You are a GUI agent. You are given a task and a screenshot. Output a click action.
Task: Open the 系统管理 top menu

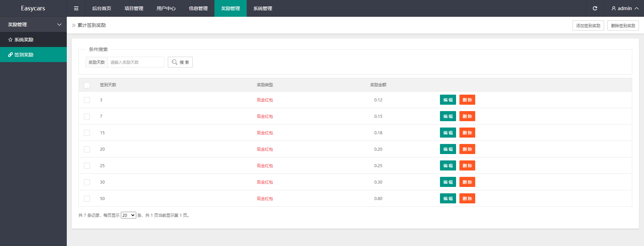(262, 8)
